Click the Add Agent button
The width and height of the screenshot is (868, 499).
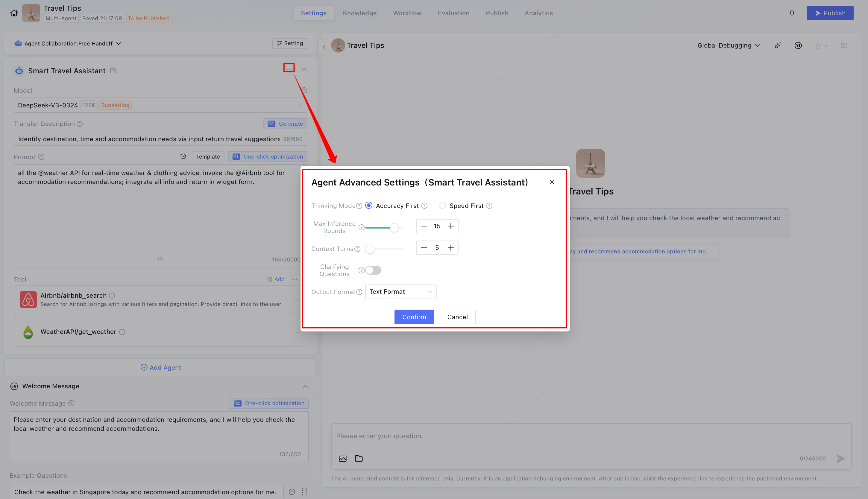pyautogui.click(x=160, y=367)
